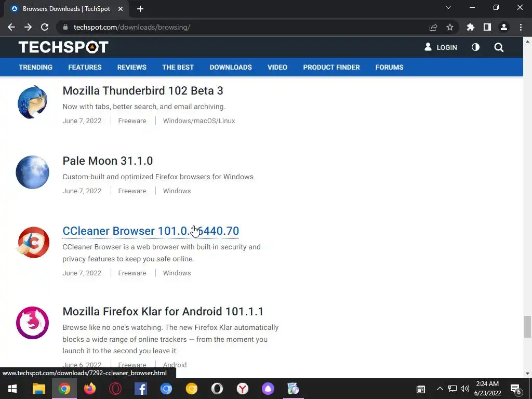532x399 pixels.
Task: Click Thunderbird Windows/macOS/Linux platform text
Action: click(199, 121)
